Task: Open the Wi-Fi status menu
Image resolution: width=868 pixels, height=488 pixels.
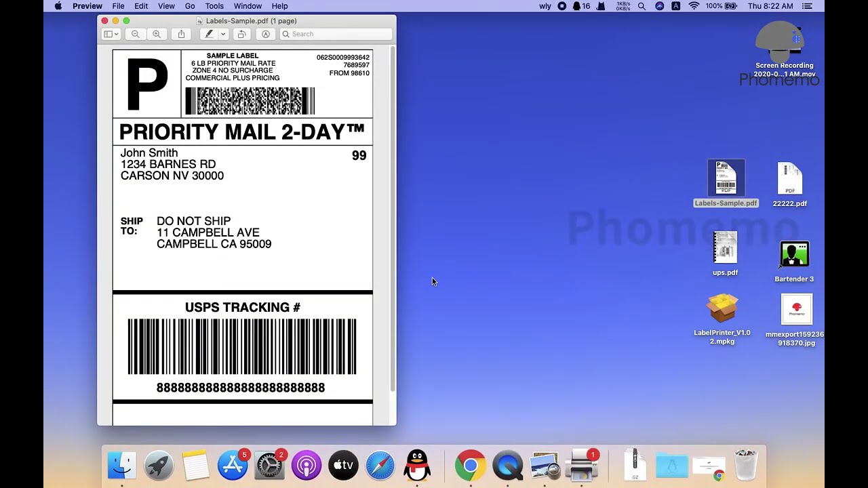Action: click(694, 6)
